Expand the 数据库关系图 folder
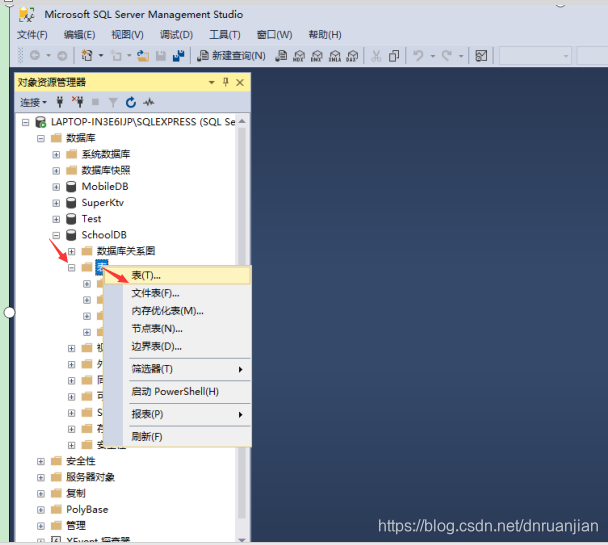608x545 pixels. [x=71, y=252]
